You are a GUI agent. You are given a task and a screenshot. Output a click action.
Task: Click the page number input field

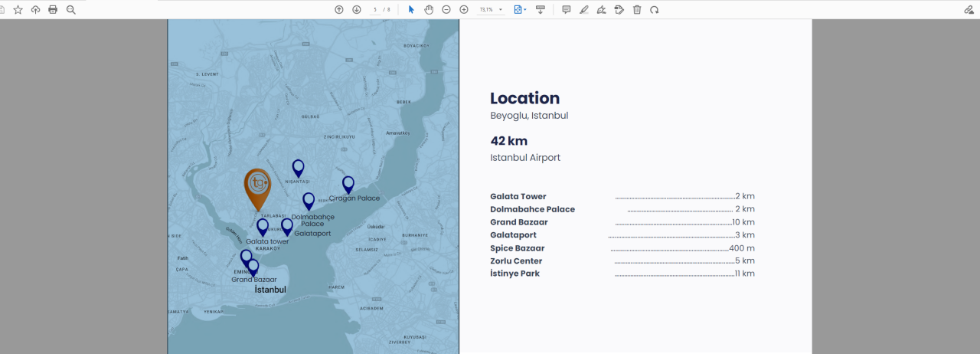[x=375, y=9]
